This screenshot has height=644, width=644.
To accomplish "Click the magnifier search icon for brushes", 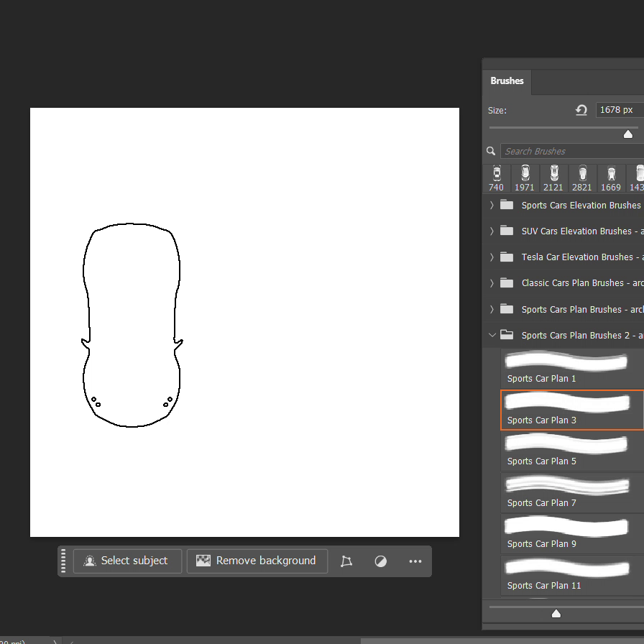I will click(x=491, y=151).
